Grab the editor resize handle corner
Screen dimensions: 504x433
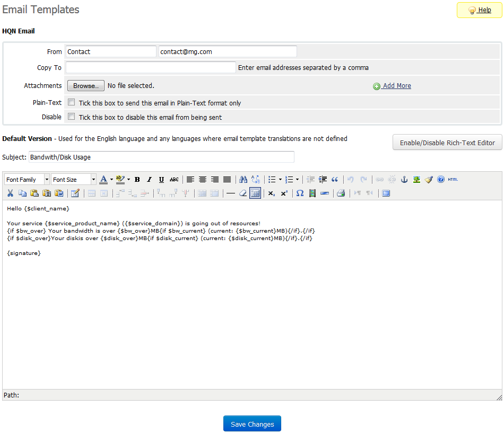point(499,397)
